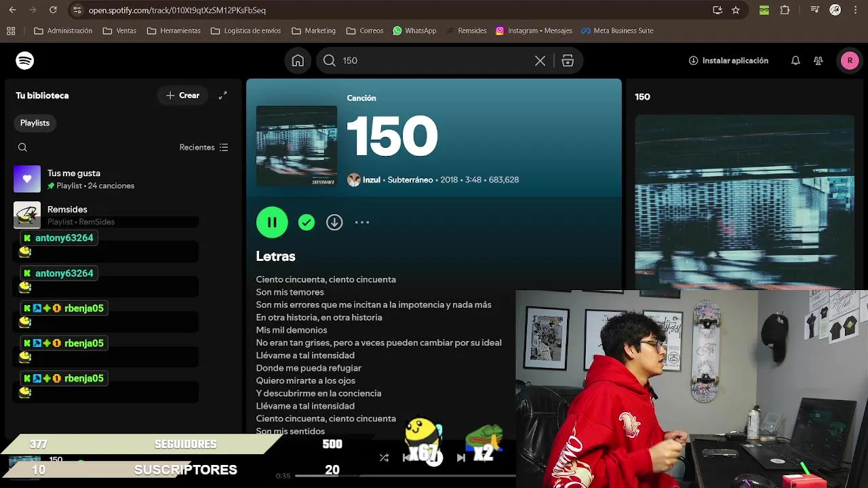Seek on the playback progress bar
The width and height of the screenshot is (868, 488).
tap(405, 476)
